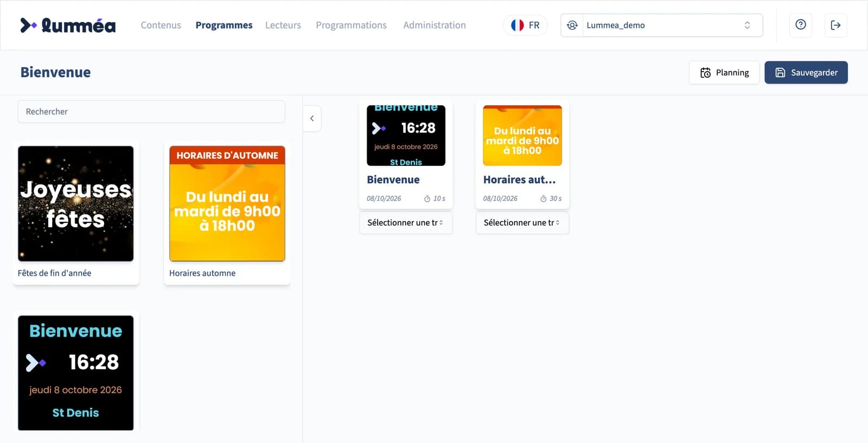Viewport: 868px width, 443px height.
Task: Click the Horaires aut... card title
Action: 519,179
